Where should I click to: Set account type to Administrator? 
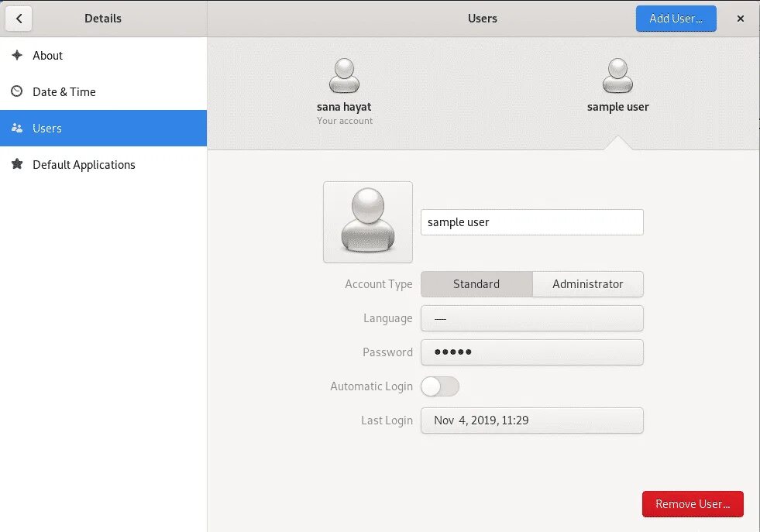(588, 284)
